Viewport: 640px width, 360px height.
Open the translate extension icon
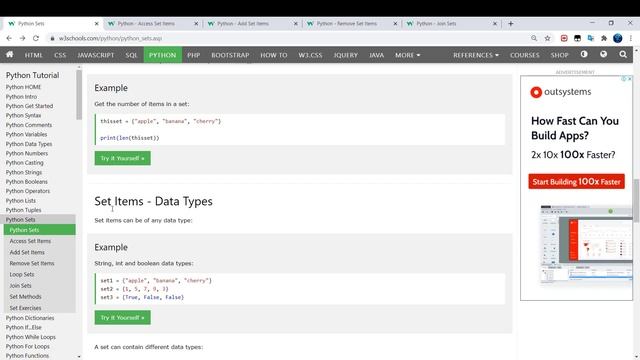[591, 38]
